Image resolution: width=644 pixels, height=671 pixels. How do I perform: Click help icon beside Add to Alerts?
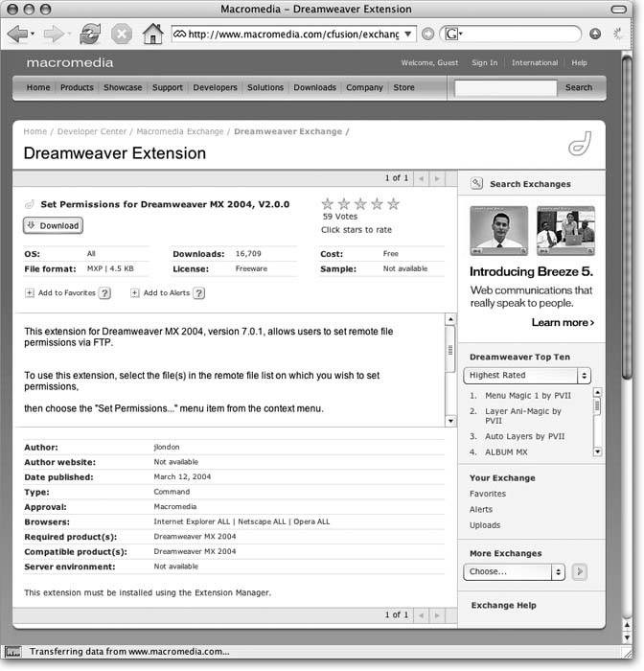point(198,293)
